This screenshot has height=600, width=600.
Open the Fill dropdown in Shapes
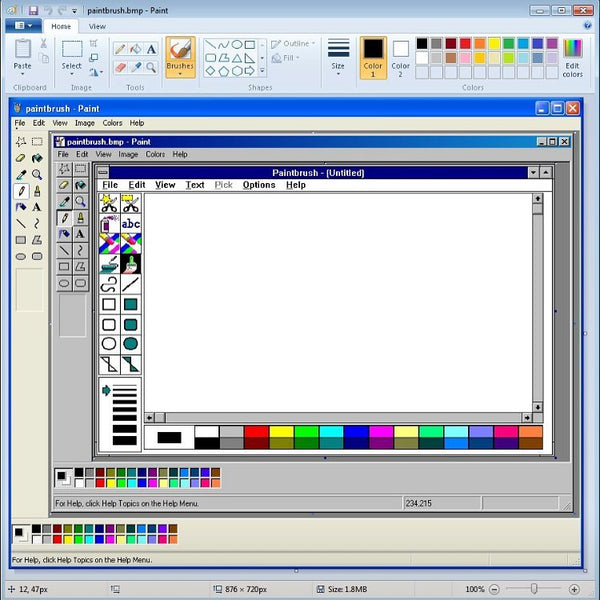click(298, 58)
